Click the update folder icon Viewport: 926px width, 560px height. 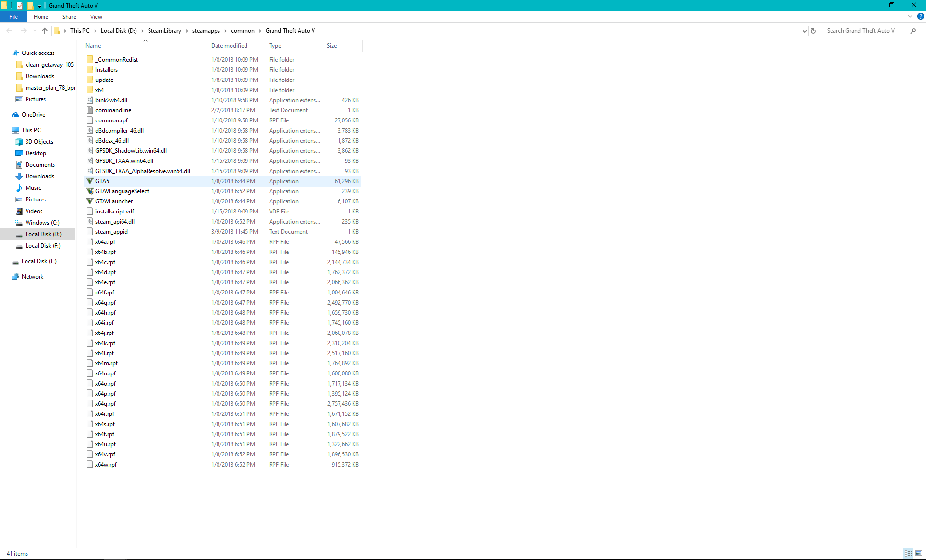(90, 80)
